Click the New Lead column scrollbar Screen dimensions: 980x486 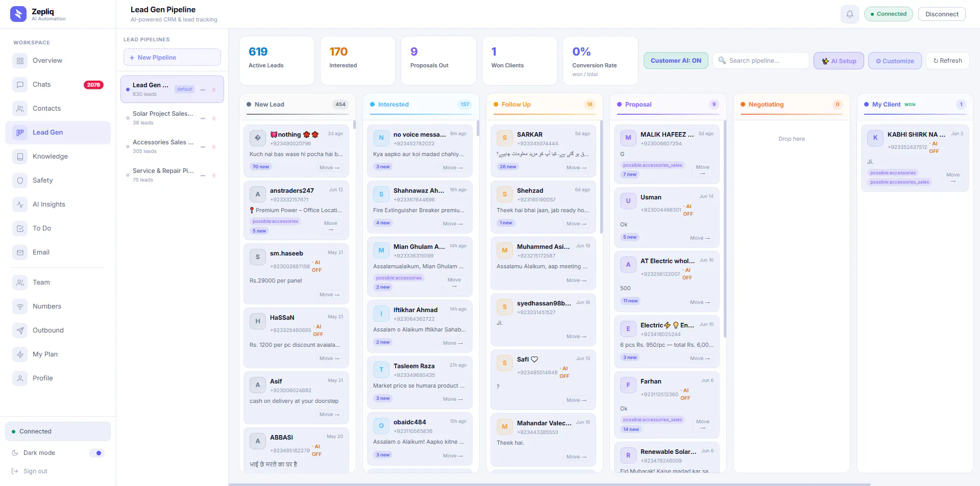[354, 124]
